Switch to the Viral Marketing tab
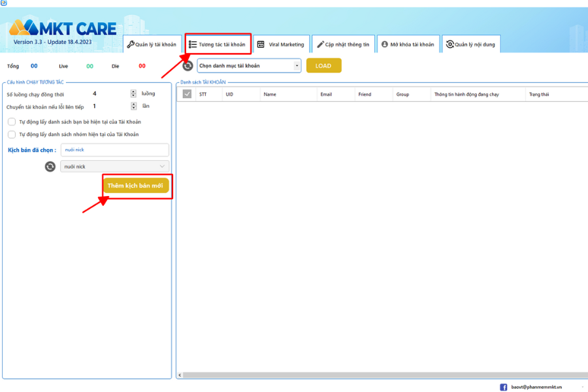This screenshot has height=392, width=588. [281, 44]
